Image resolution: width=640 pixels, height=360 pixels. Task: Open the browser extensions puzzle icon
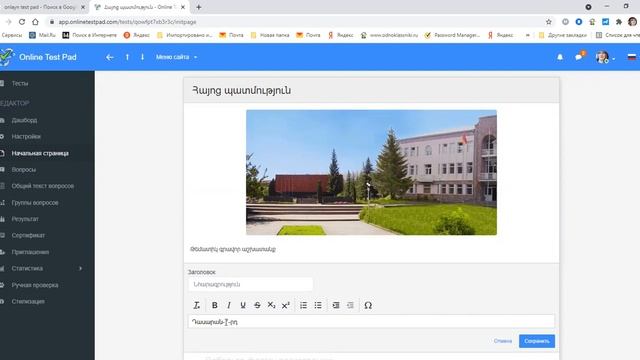click(619, 22)
